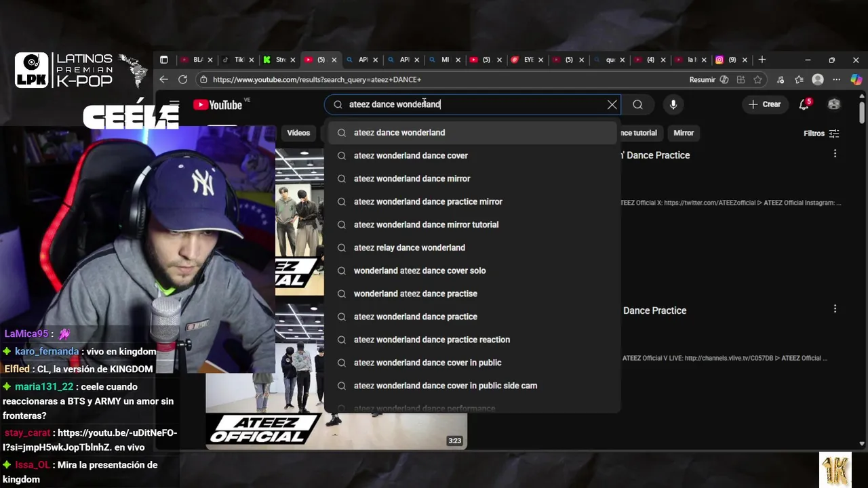This screenshot has width=868, height=488.
Task: Click username LaMica95 in chat
Action: (x=26, y=333)
